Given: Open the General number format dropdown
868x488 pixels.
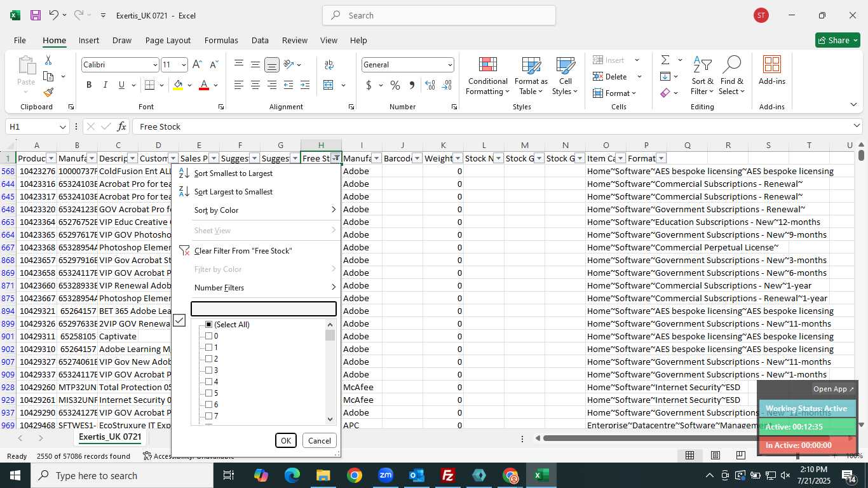Looking at the screenshot, I should point(450,65).
